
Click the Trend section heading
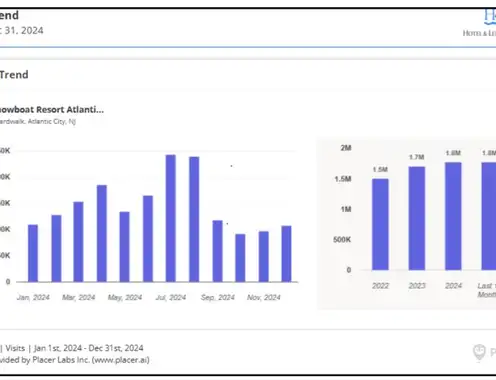[14, 75]
